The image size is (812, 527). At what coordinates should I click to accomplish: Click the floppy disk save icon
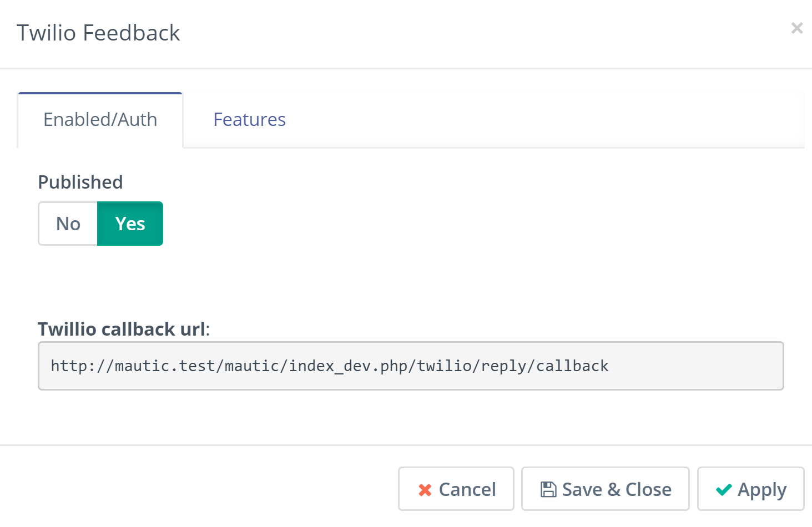[x=548, y=488]
